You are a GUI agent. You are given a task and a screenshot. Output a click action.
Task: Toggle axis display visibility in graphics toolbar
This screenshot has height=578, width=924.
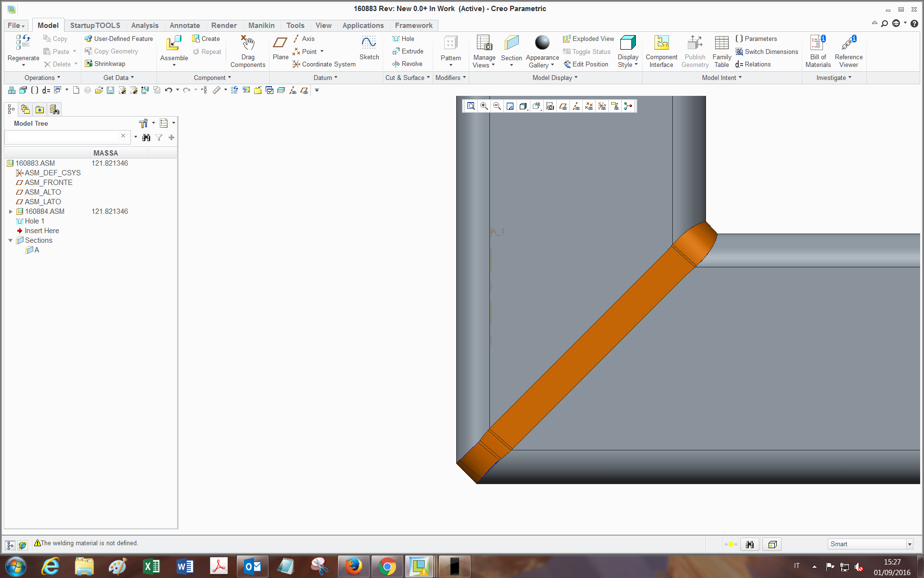[x=576, y=106]
